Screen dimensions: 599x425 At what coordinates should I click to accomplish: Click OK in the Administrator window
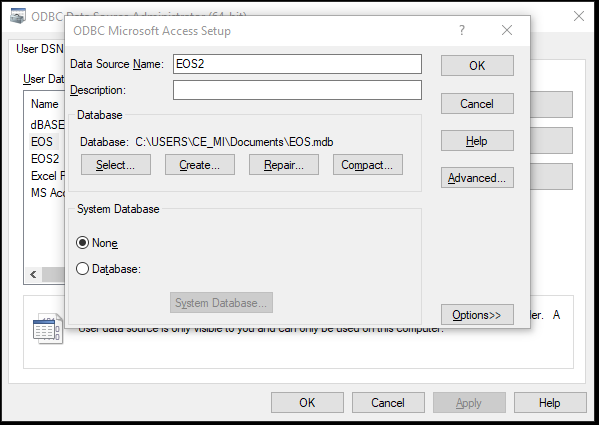(307, 402)
